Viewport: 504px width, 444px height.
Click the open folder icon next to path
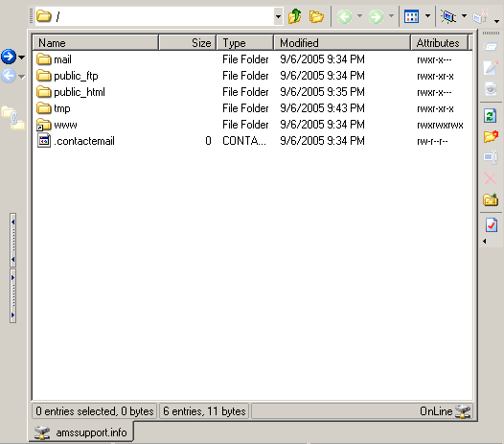316,16
